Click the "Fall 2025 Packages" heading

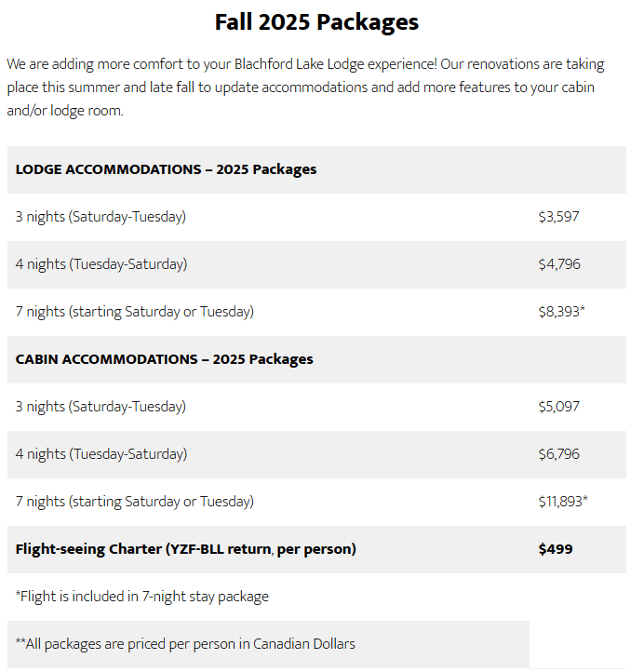click(x=316, y=22)
